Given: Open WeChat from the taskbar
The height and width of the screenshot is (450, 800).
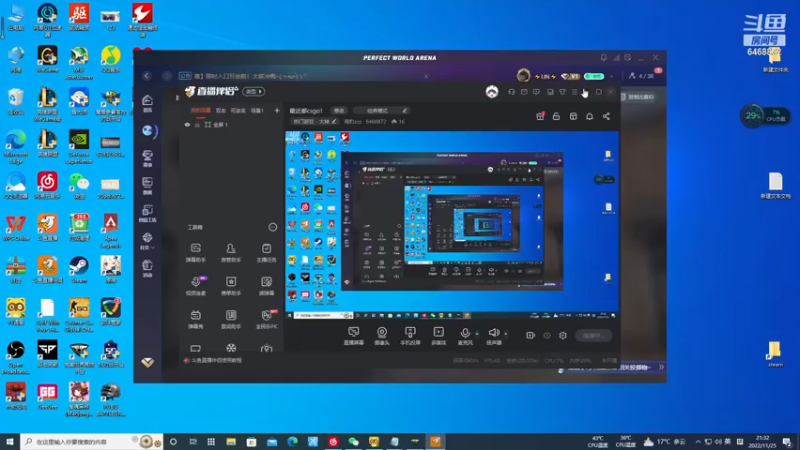Looking at the screenshot, I should click(x=354, y=442).
